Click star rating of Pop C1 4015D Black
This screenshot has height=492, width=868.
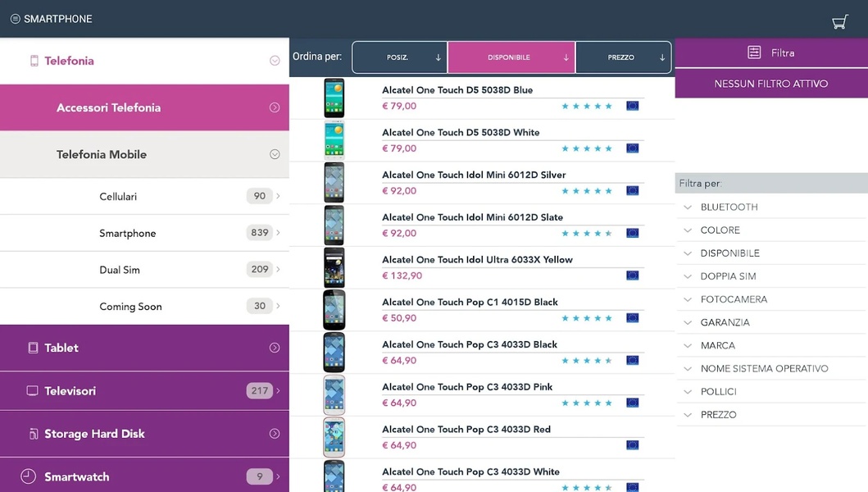587,318
